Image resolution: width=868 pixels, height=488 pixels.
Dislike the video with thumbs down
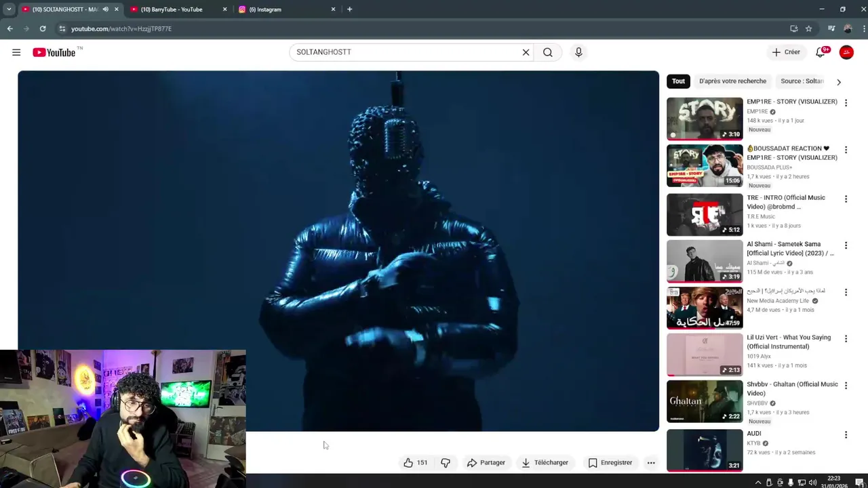(x=446, y=463)
